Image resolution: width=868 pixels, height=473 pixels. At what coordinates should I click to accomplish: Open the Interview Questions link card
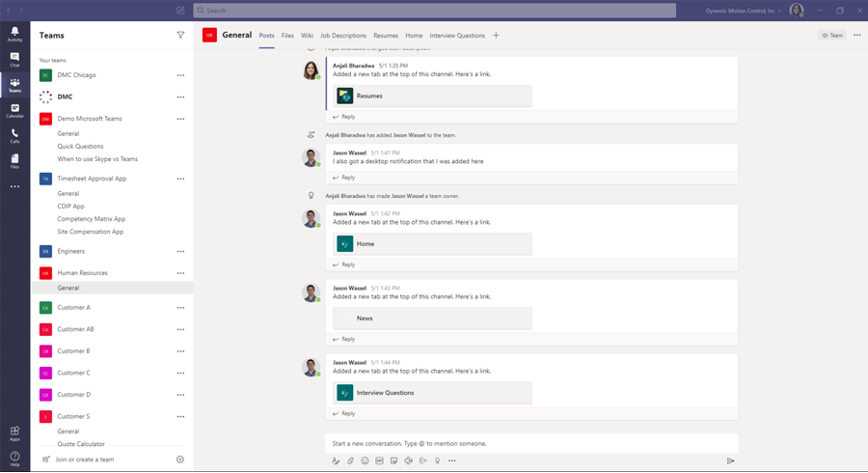tap(432, 393)
